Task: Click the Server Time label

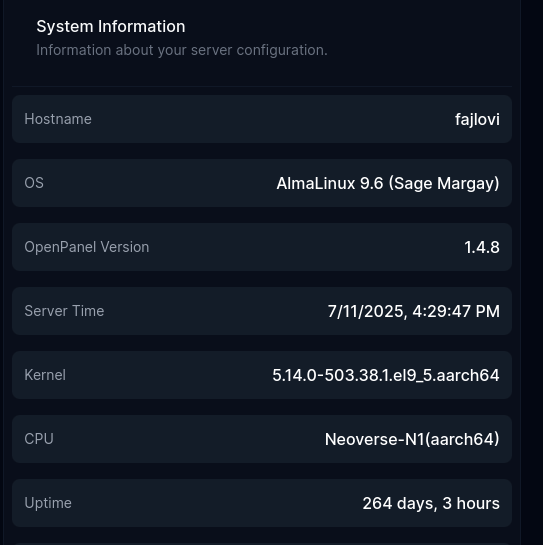Action: (x=64, y=311)
